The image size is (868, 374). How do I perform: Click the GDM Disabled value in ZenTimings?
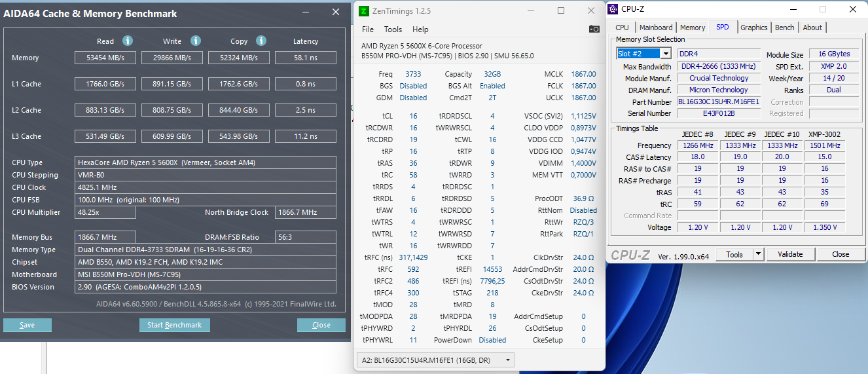click(x=413, y=98)
